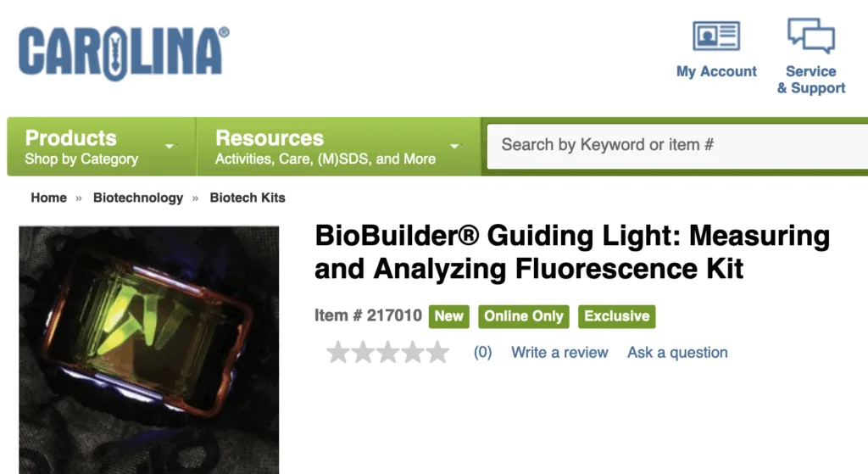
Task: Expand the Products dropdown arrow
Action: (170, 147)
